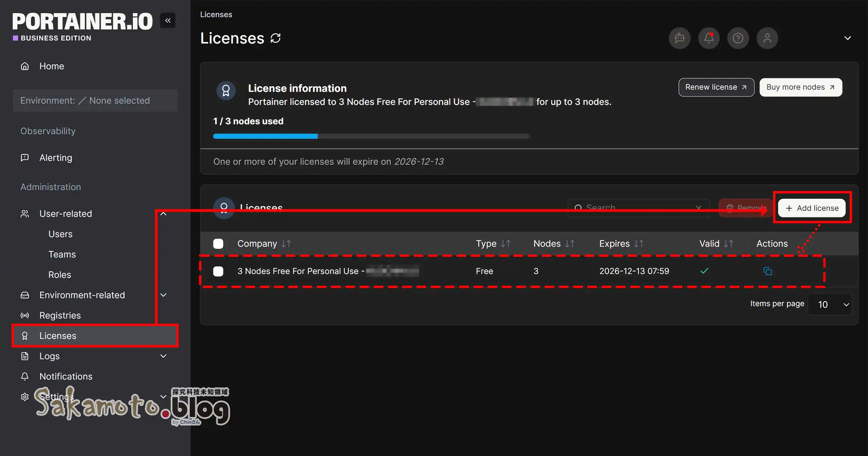Click the refresh icon beside Licenses title

(x=275, y=38)
